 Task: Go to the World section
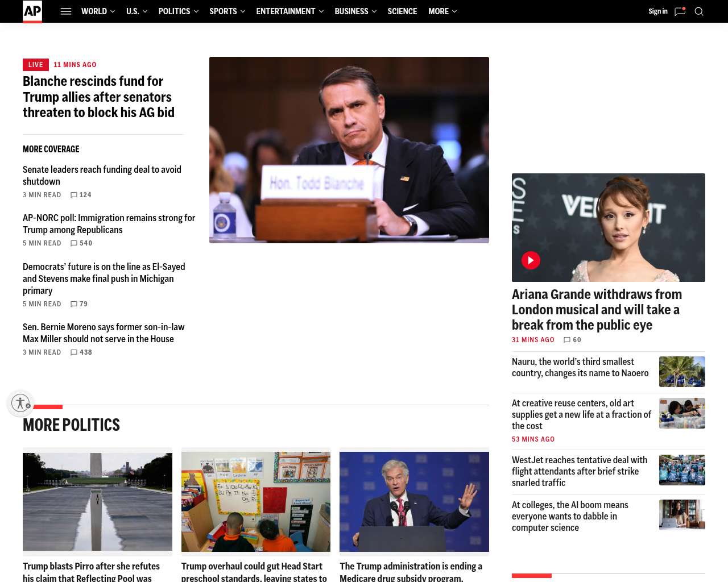(94, 11)
